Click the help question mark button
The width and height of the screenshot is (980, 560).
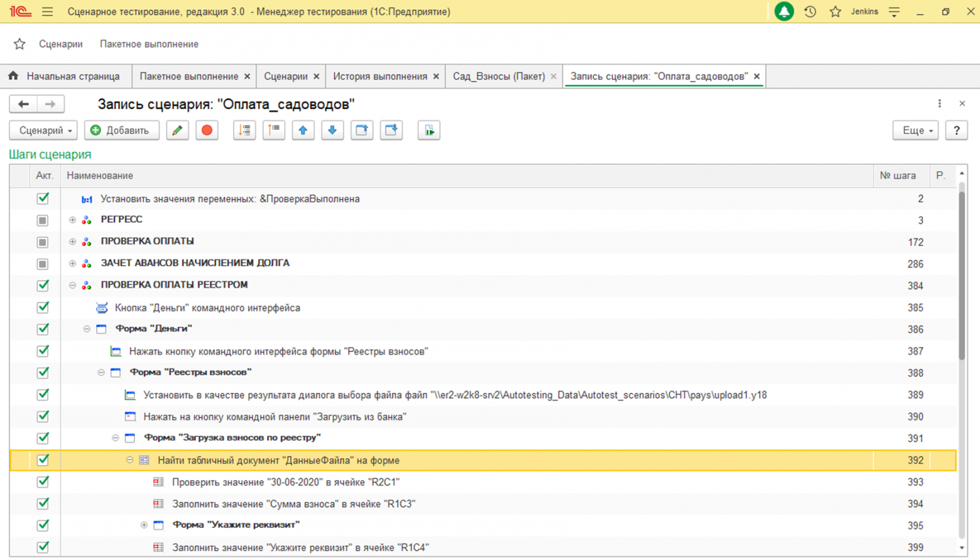tap(956, 131)
